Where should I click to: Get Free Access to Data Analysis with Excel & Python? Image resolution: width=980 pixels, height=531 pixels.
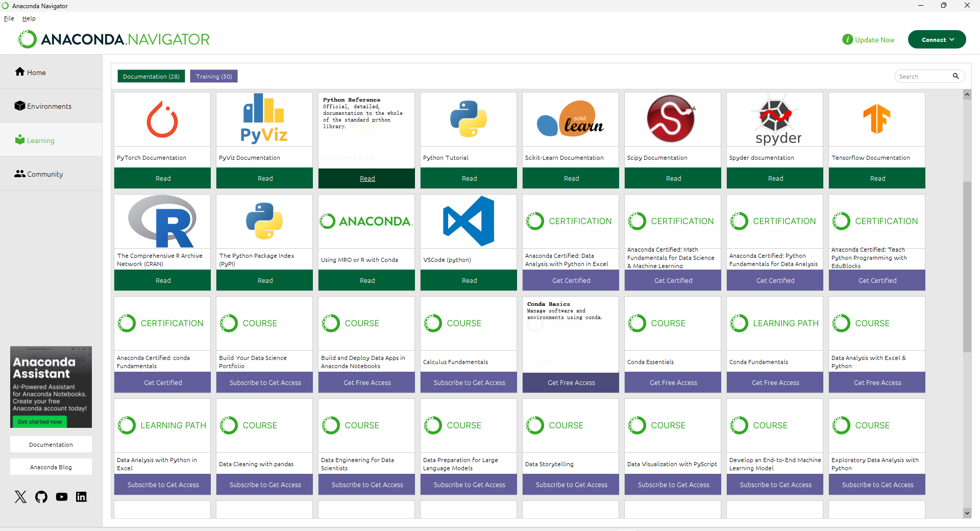[877, 382]
